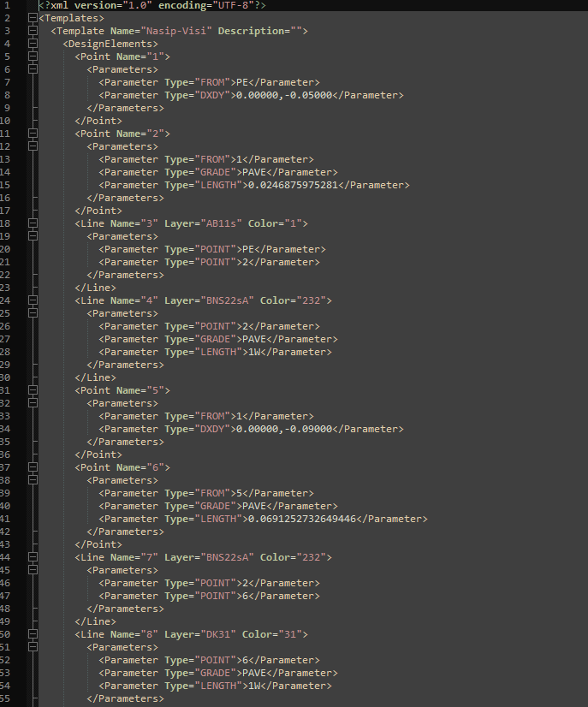Collapse the Line Name="7" fold marker

[33, 557]
